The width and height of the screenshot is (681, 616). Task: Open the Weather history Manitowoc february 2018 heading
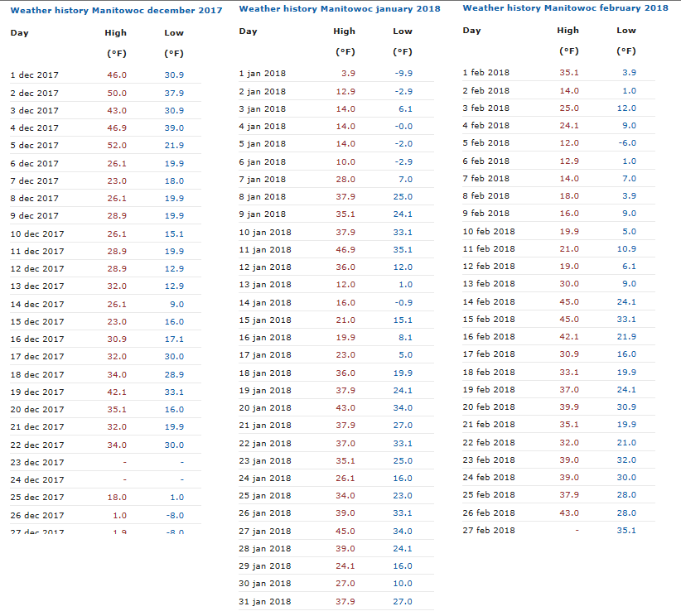[x=566, y=7]
